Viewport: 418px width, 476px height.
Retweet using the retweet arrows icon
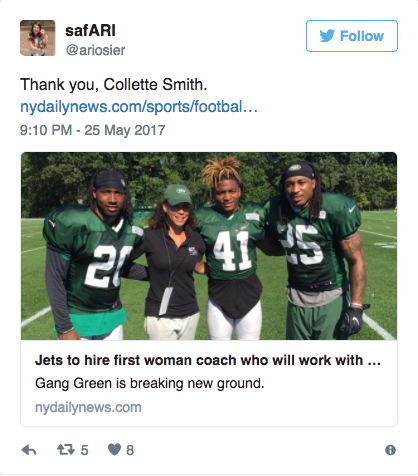[65, 450]
